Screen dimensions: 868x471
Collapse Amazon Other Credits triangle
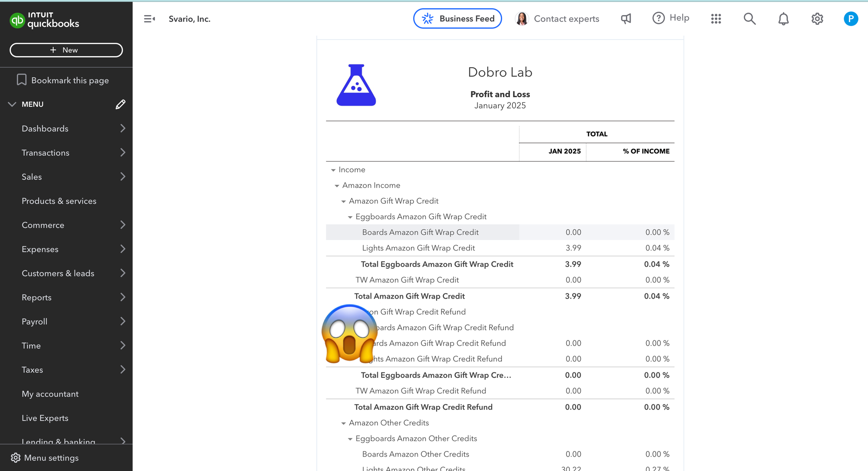pyautogui.click(x=343, y=423)
